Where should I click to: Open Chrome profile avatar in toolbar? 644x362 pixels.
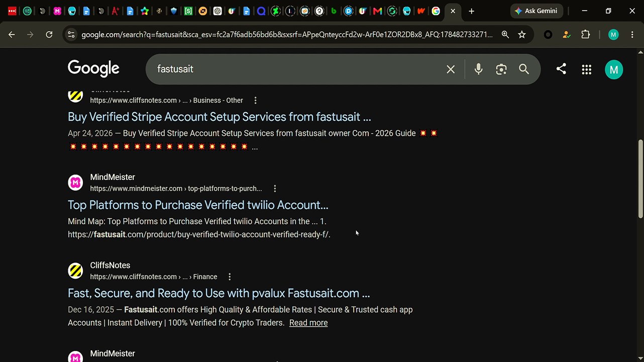(x=613, y=34)
